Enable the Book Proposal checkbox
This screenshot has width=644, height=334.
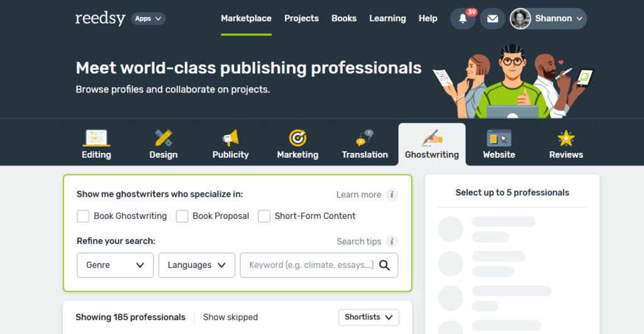(182, 216)
